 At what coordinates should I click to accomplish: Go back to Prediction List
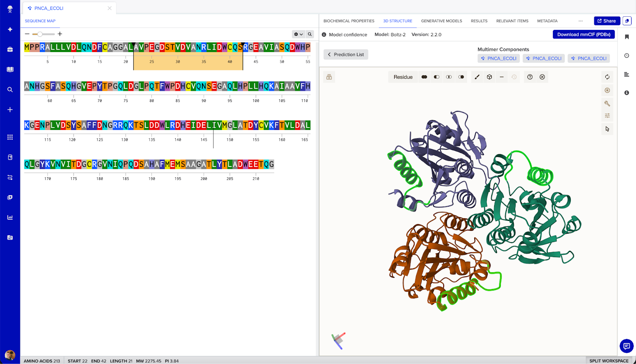[346, 54]
